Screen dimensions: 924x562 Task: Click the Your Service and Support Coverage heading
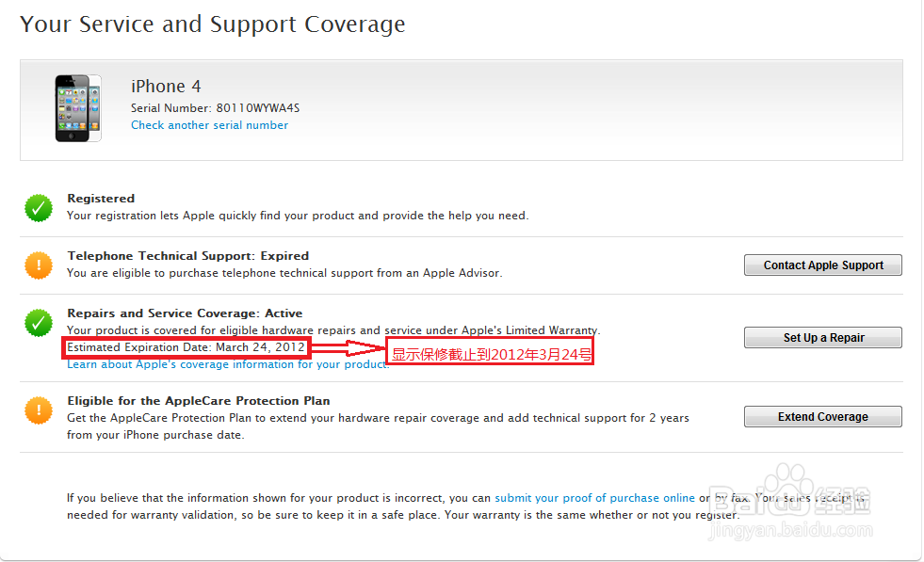coord(213,24)
